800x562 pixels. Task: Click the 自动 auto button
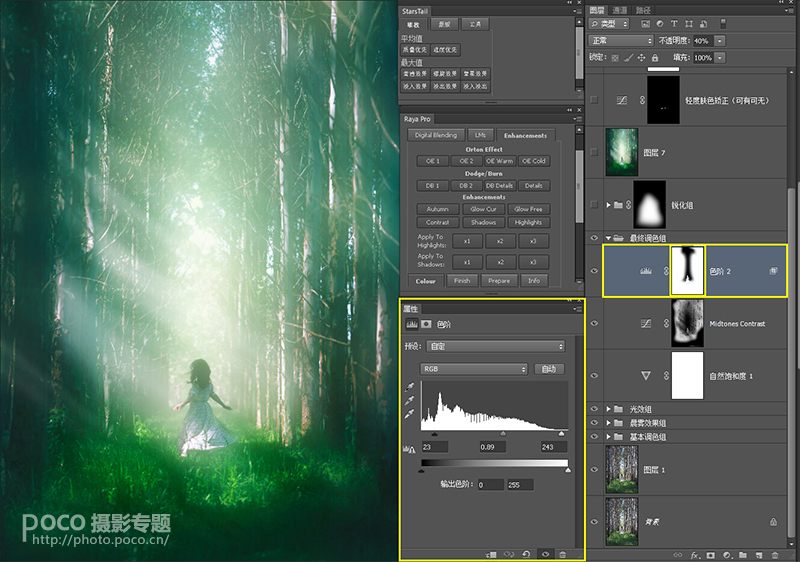[x=548, y=369]
